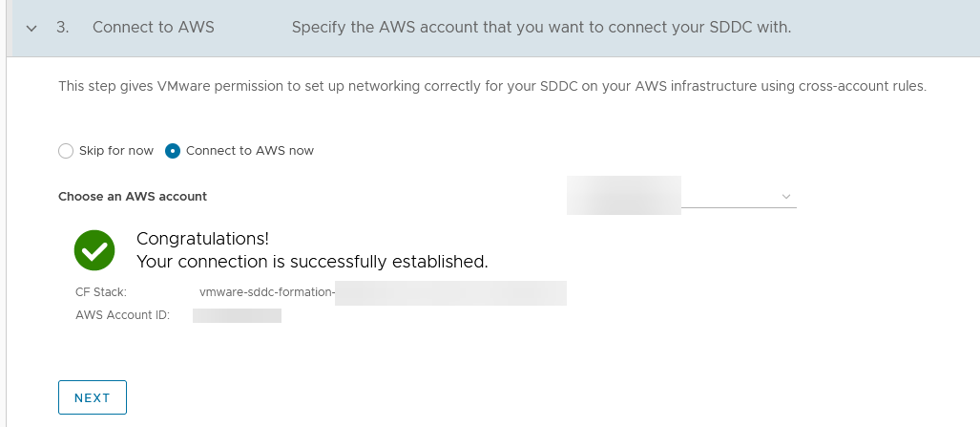Click the green success checkmark icon

[94, 250]
